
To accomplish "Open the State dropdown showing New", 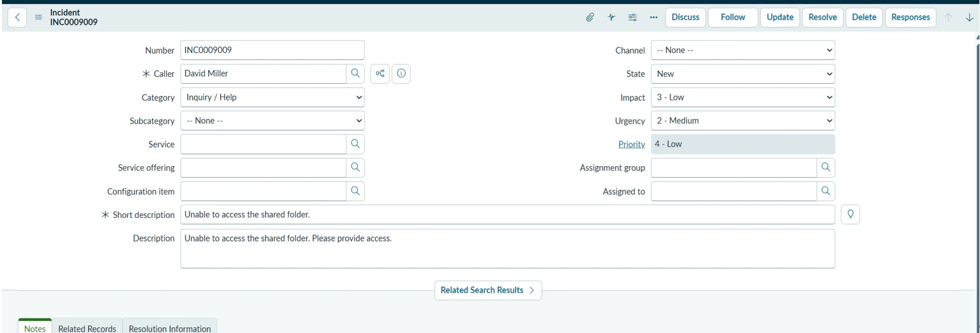I will pos(743,74).
